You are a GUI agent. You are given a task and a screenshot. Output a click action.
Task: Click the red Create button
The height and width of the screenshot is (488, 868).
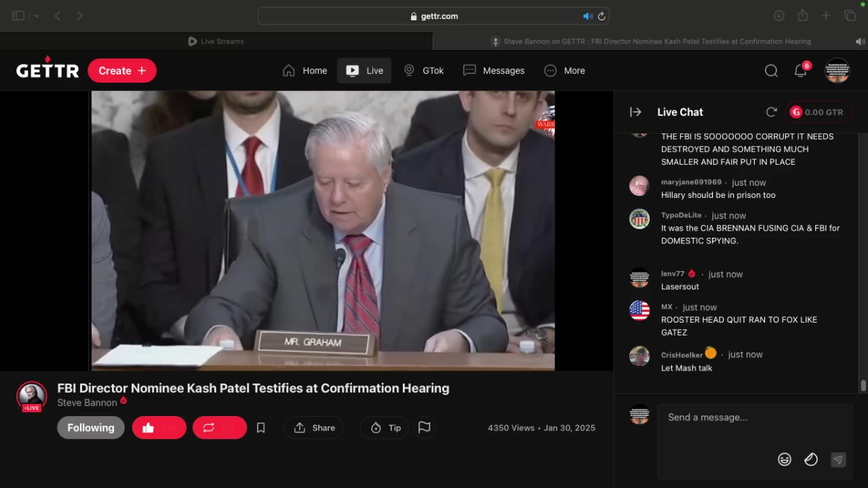click(122, 70)
